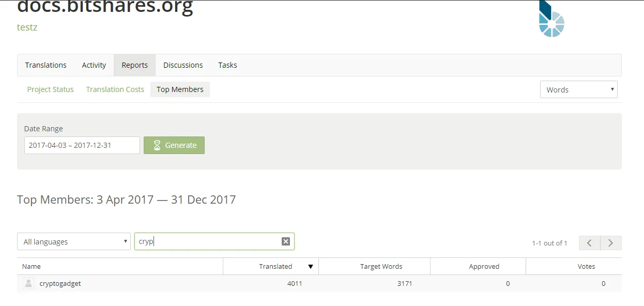The height and width of the screenshot is (306, 644).
Task: Open the Words unit dropdown
Action: [579, 89]
